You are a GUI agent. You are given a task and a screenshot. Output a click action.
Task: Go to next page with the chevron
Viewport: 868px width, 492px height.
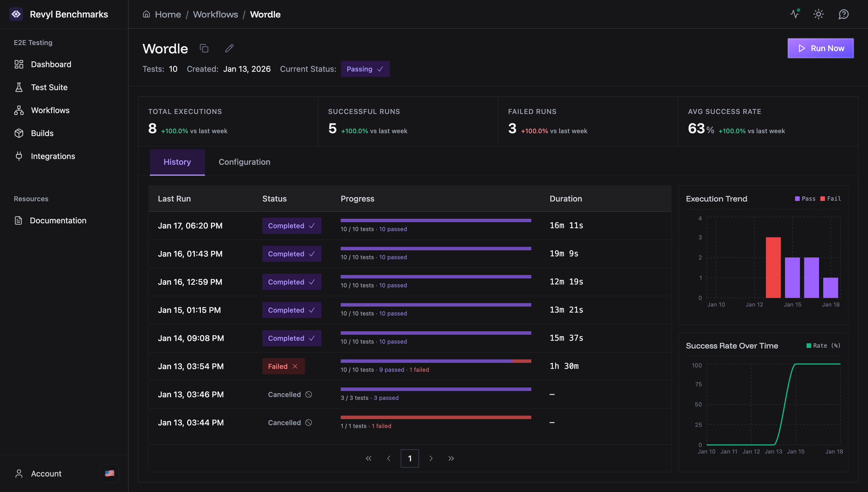point(431,458)
